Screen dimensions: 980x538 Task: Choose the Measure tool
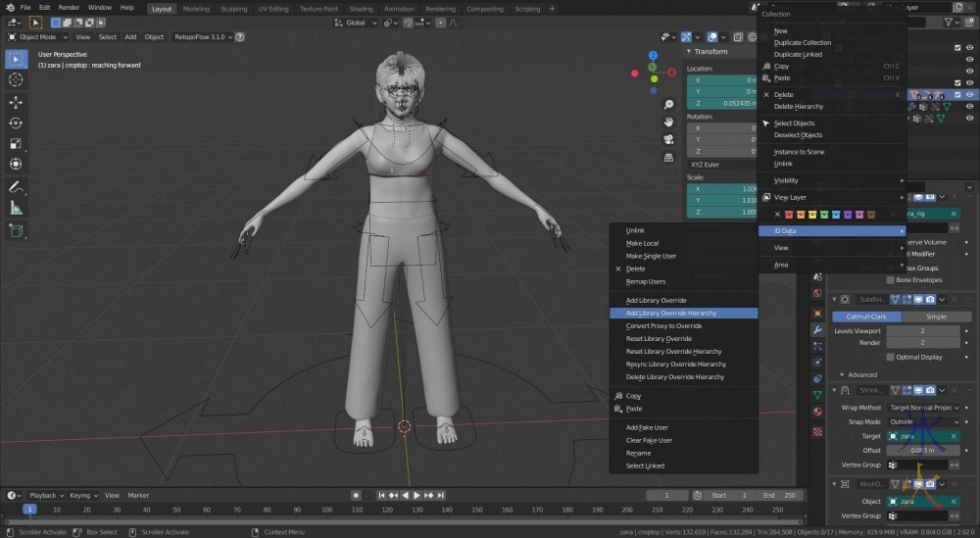point(16,208)
